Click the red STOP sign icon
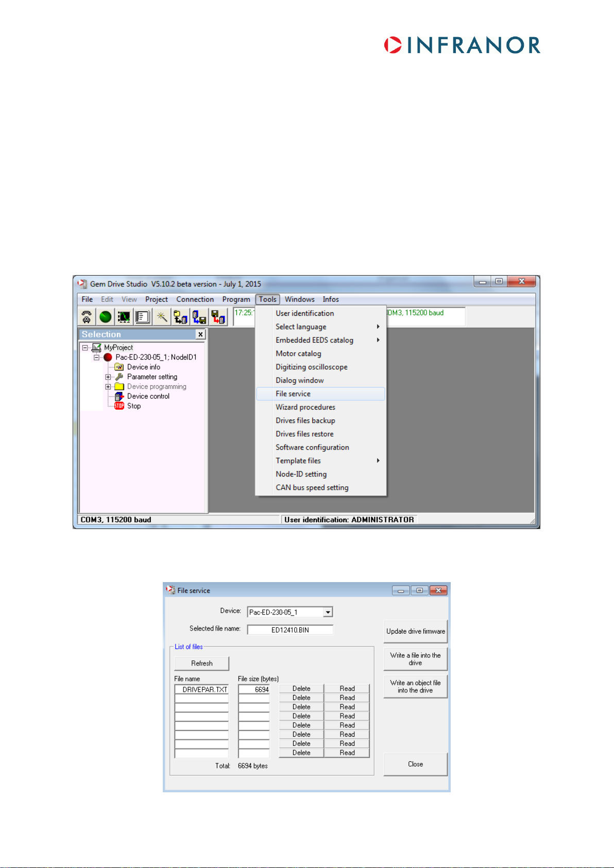Image resolution: width=614 pixels, height=868 pixels. 119,406
